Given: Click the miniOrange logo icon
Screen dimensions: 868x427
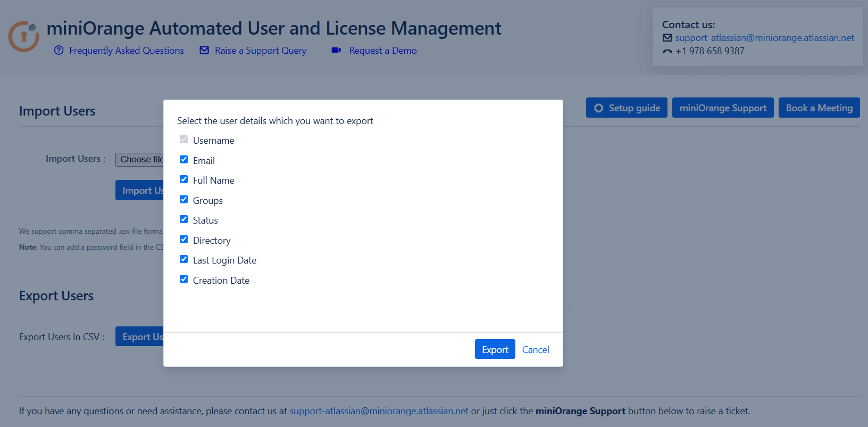Looking at the screenshot, I should pos(24,36).
